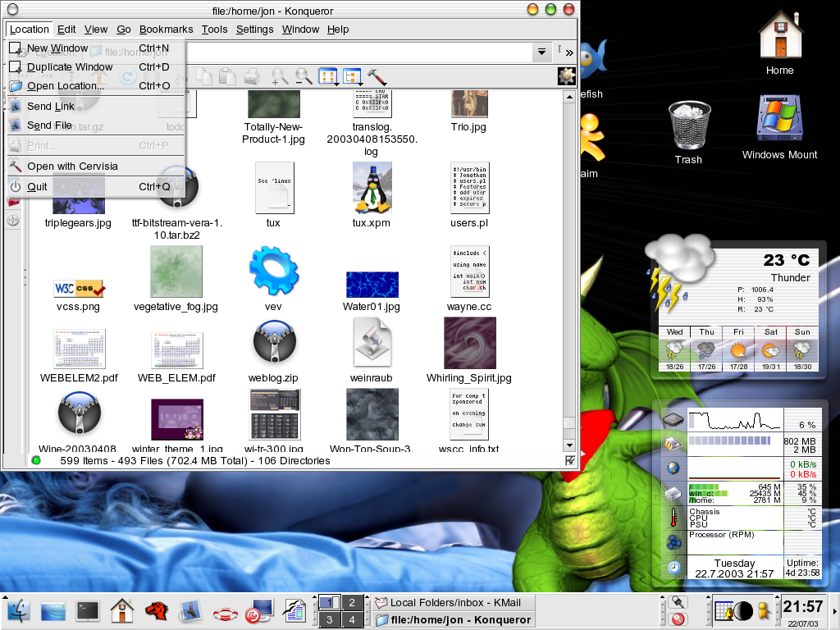Toggle the view link checkbox in status bar

click(x=570, y=460)
